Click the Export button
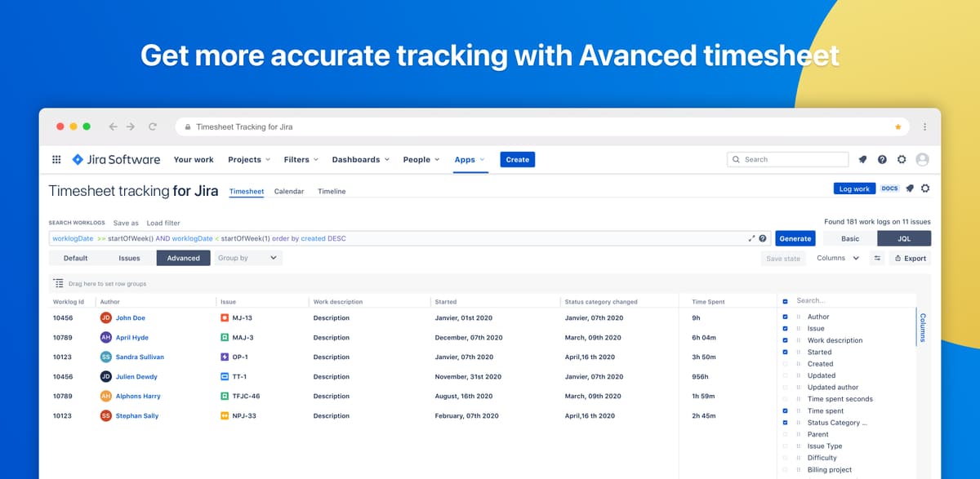The width and height of the screenshot is (980, 479). (910, 258)
